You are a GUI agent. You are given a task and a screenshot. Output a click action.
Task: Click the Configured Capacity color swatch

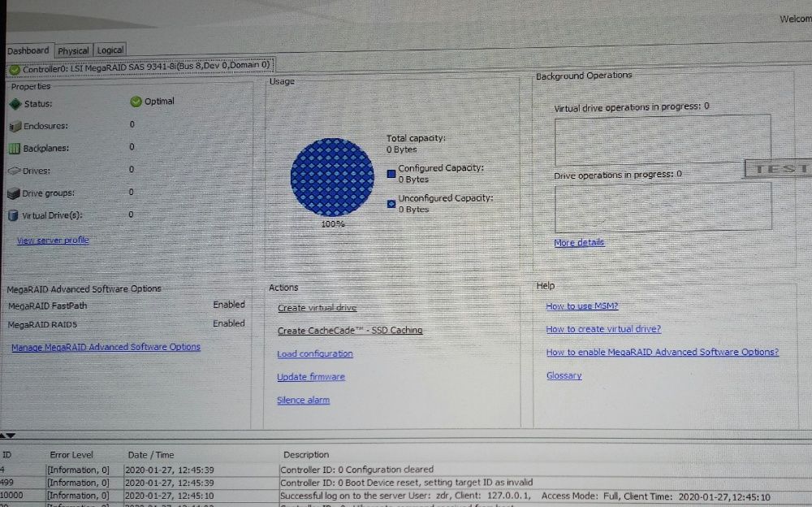(391, 174)
